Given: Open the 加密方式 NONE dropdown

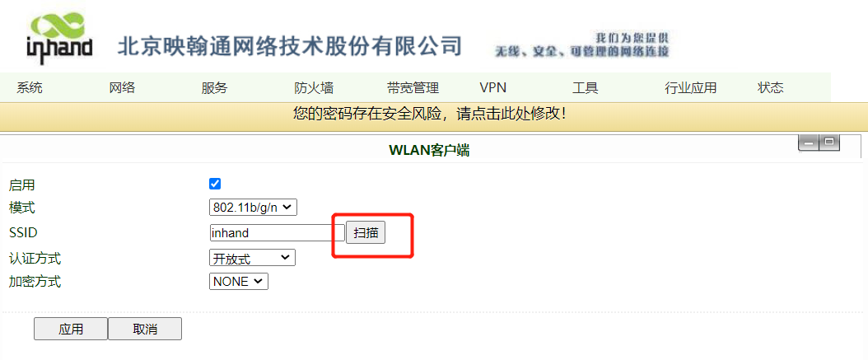Looking at the screenshot, I should tap(239, 282).
